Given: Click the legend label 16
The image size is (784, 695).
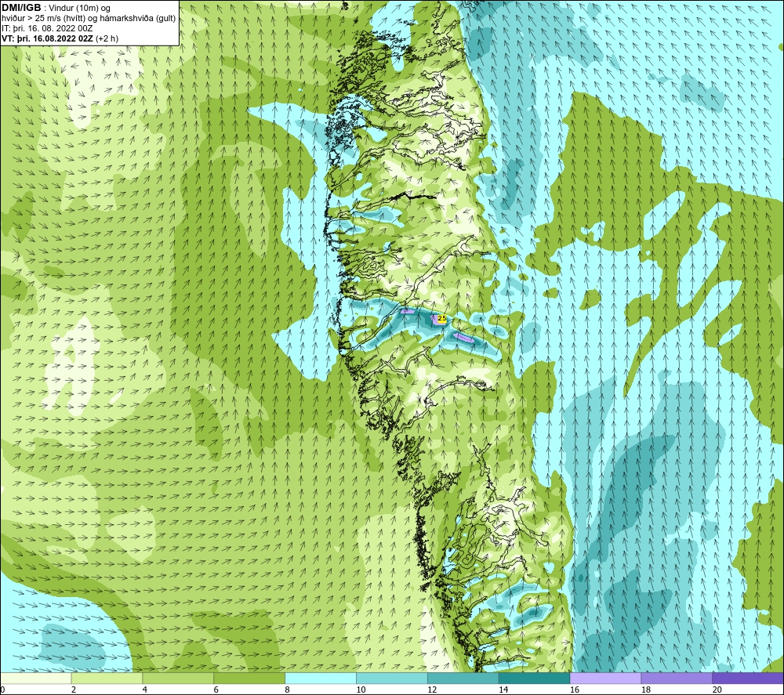Looking at the screenshot, I should [575, 690].
